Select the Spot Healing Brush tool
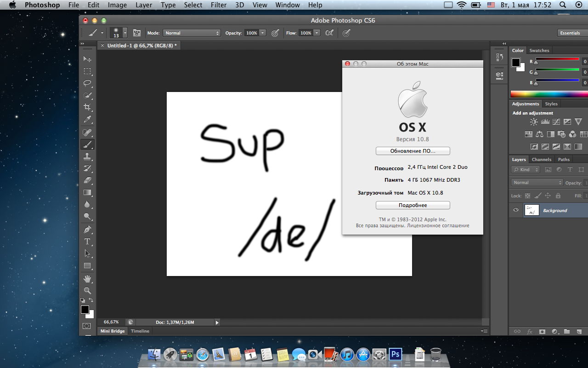The width and height of the screenshot is (588, 368). click(x=87, y=132)
